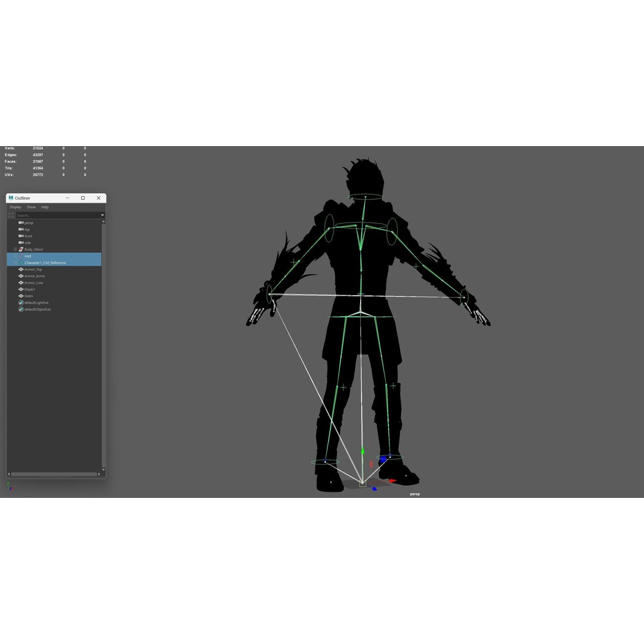Click the persp camera label below viewport
644x644 pixels.
pyautogui.click(x=415, y=494)
